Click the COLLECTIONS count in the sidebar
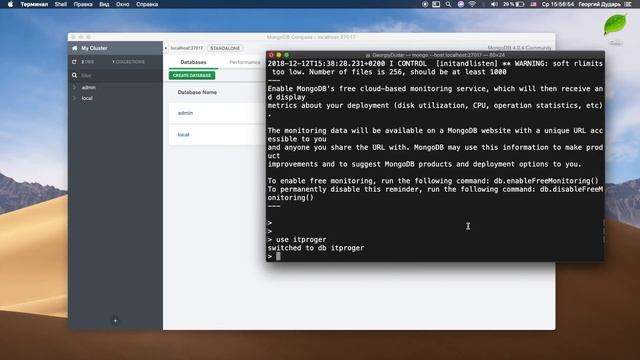The width and height of the screenshot is (640, 360). point(129,62)
